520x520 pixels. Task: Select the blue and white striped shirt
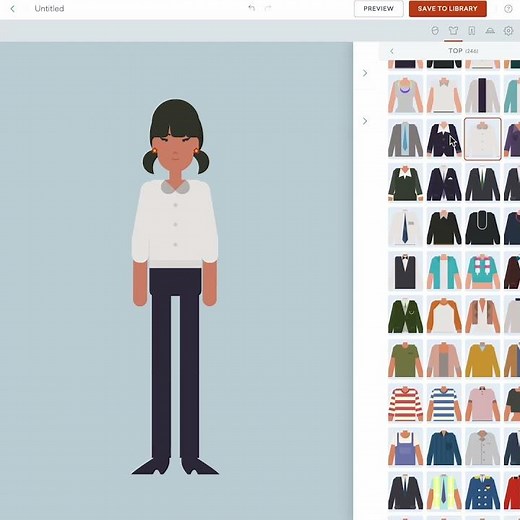[444, 402]
